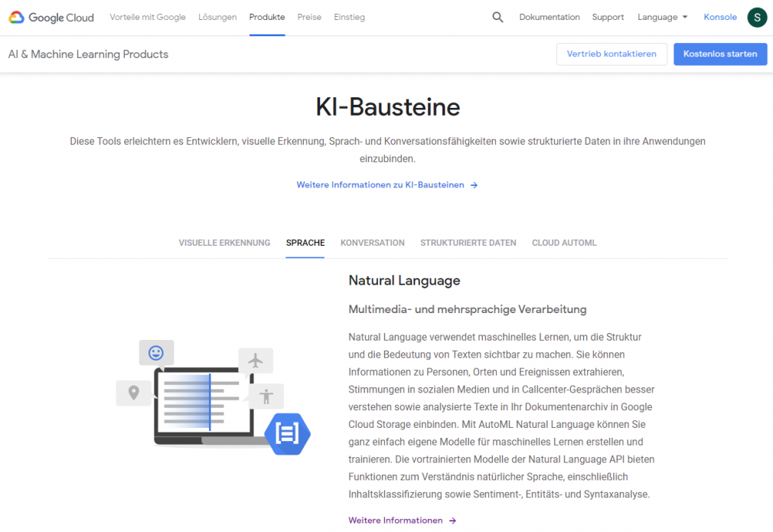
Task: Switch to the Konversation tab
Action: coord(372,243)
